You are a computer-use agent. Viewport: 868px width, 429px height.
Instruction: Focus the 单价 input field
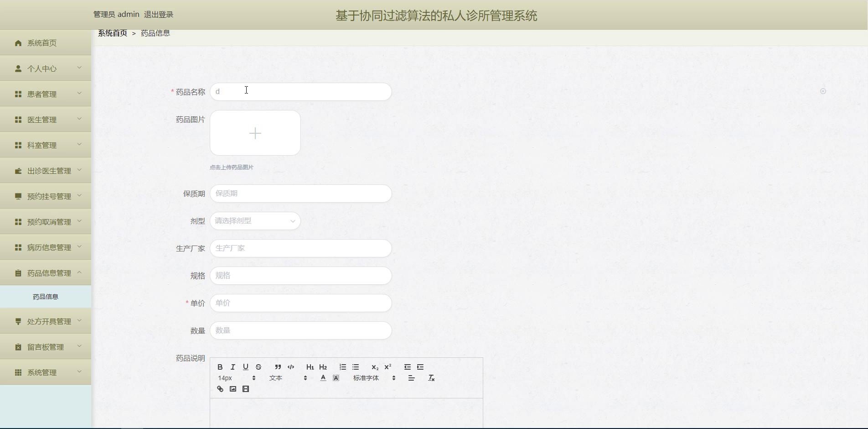point(301,303)
